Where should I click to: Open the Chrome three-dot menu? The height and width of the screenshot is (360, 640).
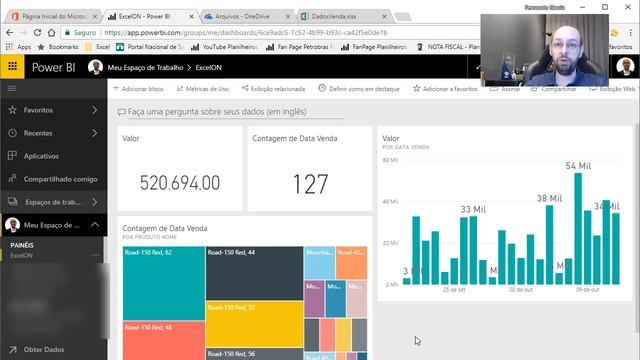[x=631, y=32]
